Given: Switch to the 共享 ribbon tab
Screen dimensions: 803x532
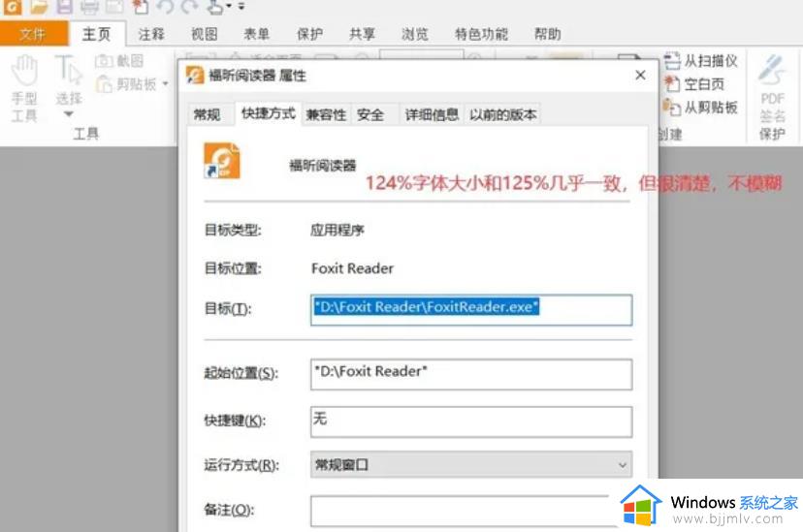Looking at the screenshot, I should [362, 34].
